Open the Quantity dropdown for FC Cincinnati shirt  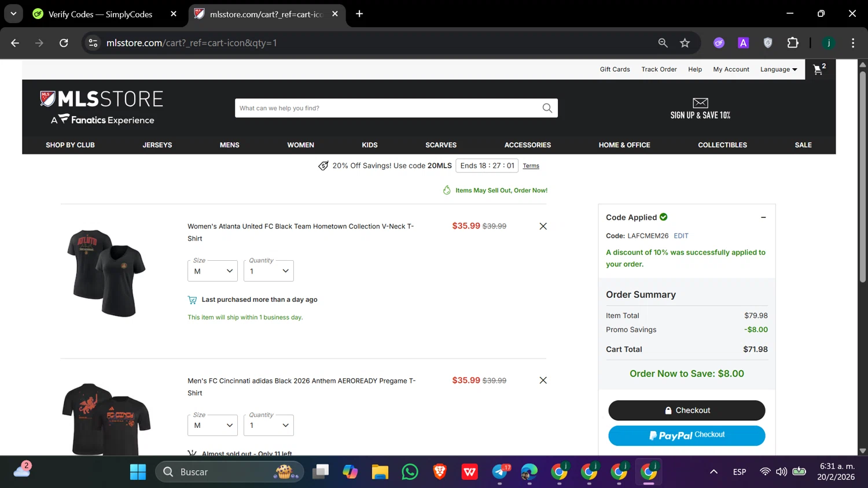[x=269, y=425]
